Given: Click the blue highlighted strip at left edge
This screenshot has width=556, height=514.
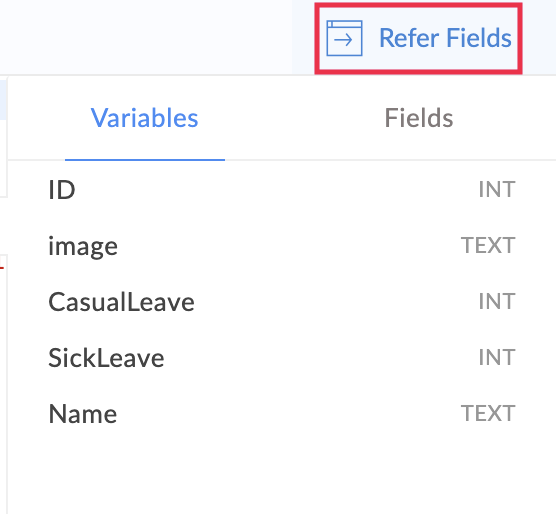Looking at the screenshot, I should 3,99.
